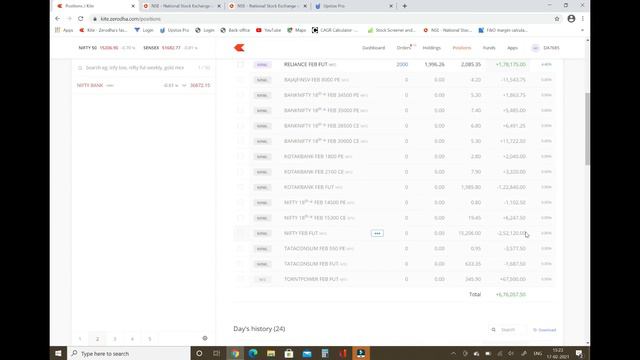
Task: Click the watchlist search box
Action: (143, 68)
